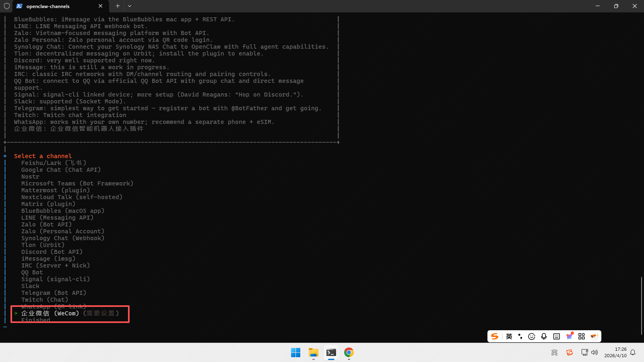This screenshot has width=644, height=362.
Task: Click the shield icon in the title bar
Action: [6, 6]
